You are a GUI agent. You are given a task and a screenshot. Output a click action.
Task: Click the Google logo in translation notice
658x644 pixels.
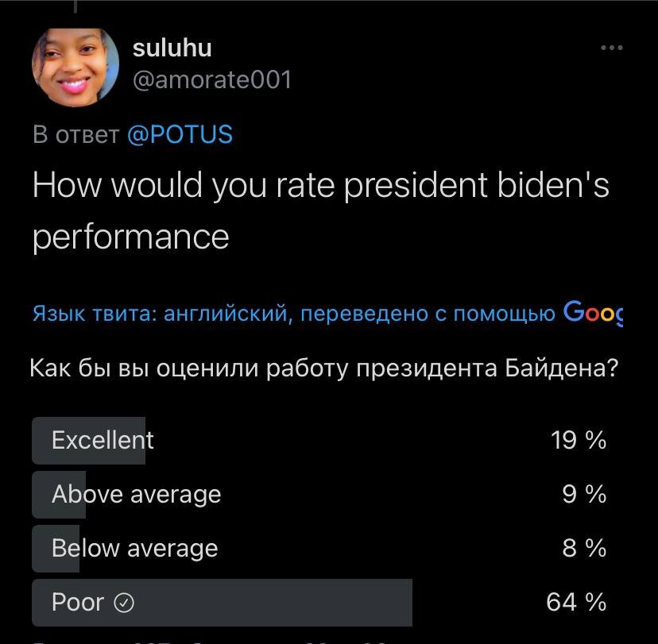(593, 312)
